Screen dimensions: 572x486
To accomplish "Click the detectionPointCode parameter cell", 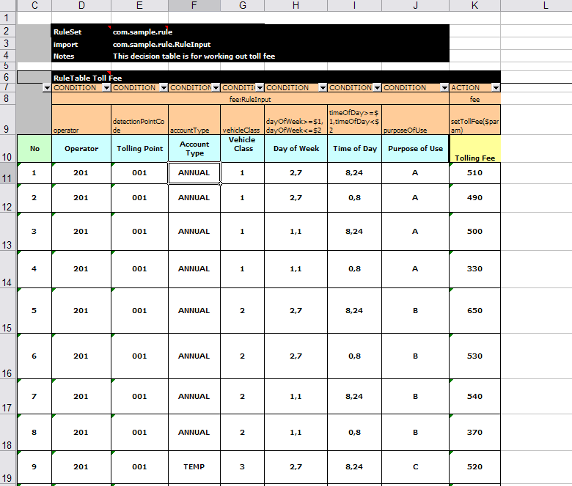I will 140,120.
